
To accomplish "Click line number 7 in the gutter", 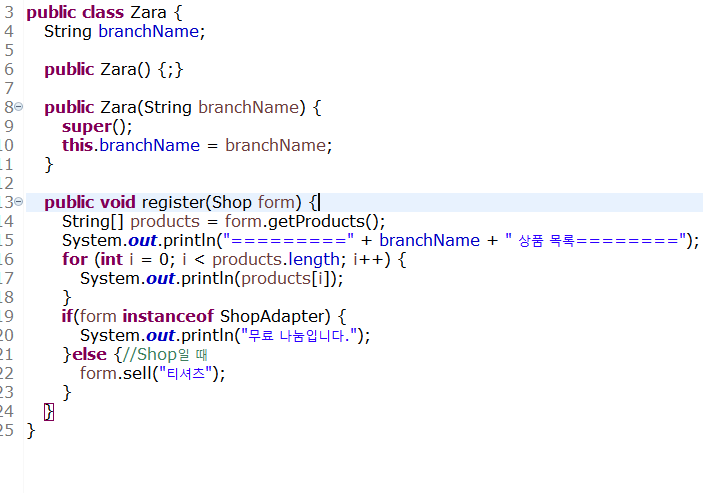I will coord(9,89).
